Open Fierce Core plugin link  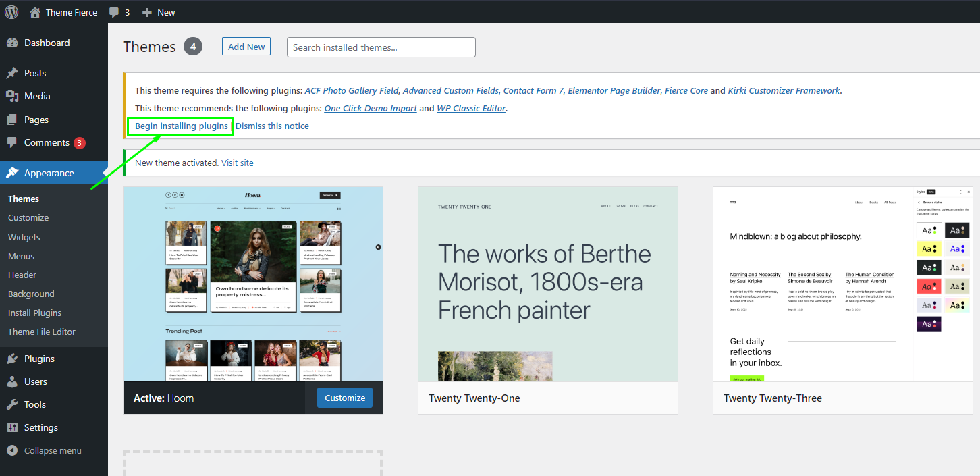tap(686, 90)
